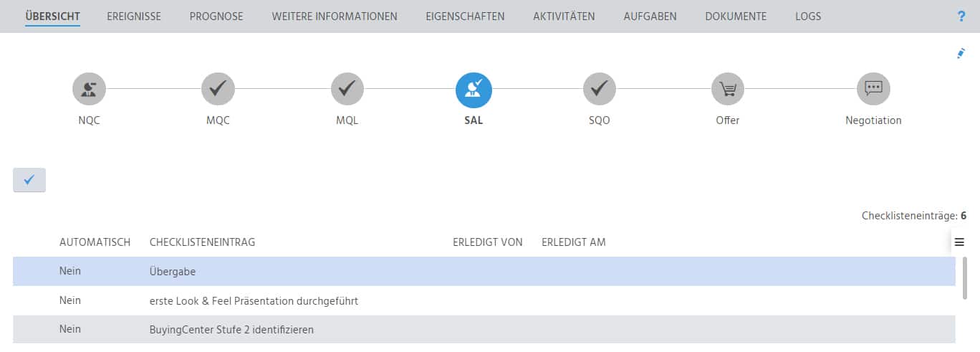Select the SQO checkmark stage icon
Viewport: 980px width, 352px height.
point(600,89)
